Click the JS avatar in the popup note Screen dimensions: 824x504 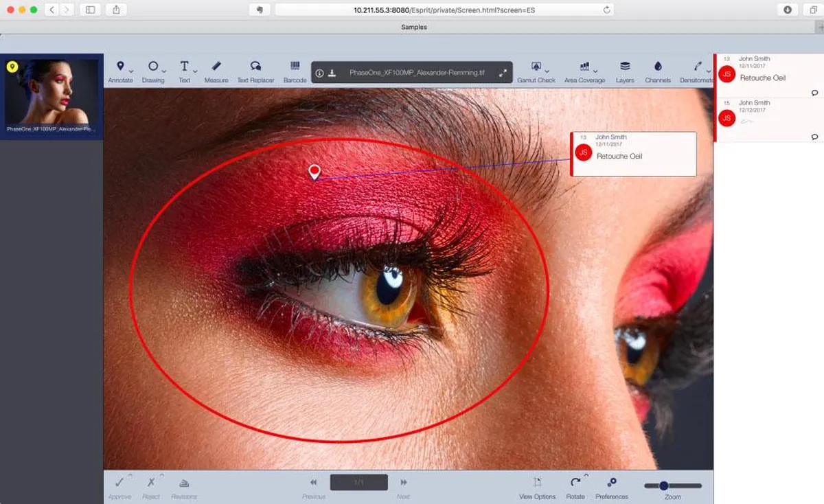click(584, 152)
